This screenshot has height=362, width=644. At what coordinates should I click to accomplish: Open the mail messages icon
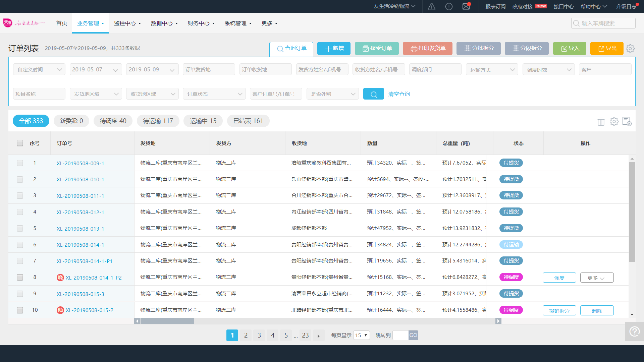click(466, 6)
